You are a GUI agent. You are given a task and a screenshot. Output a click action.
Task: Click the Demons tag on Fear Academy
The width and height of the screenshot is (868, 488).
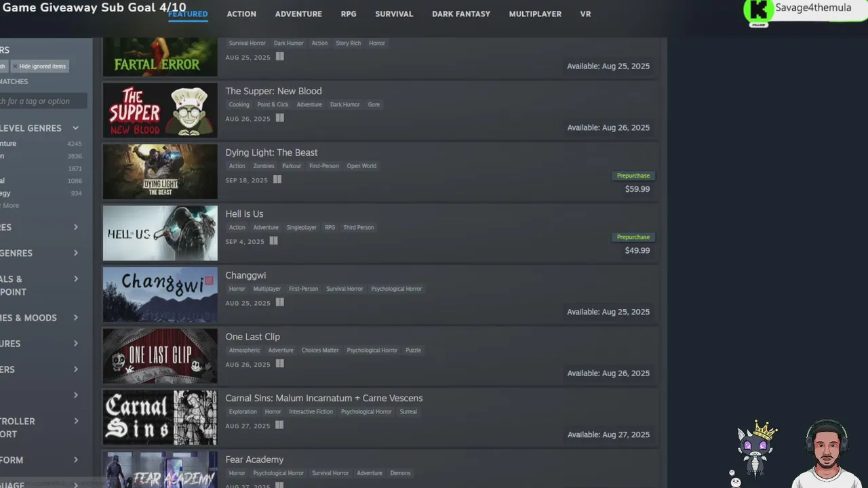click(400, 473)
